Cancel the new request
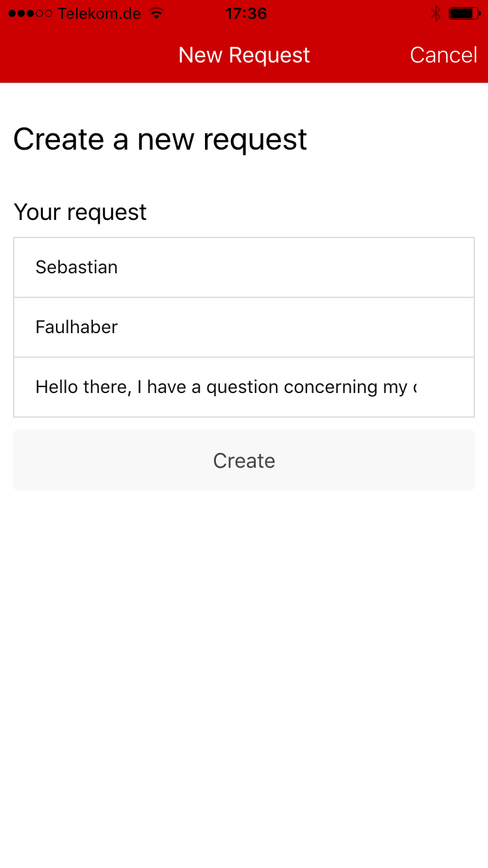The image size is (488, 868). click(x=444, y=55)
